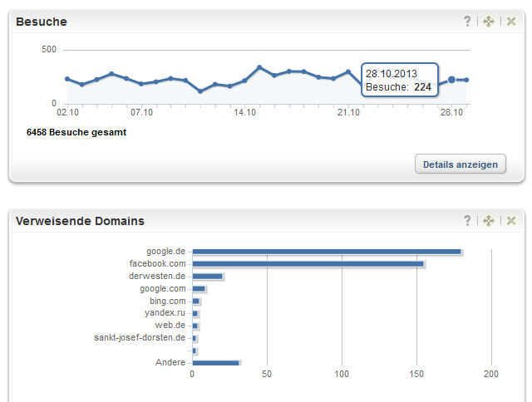
Task: Click the bing.com domain label
Action: coord(168,301)
